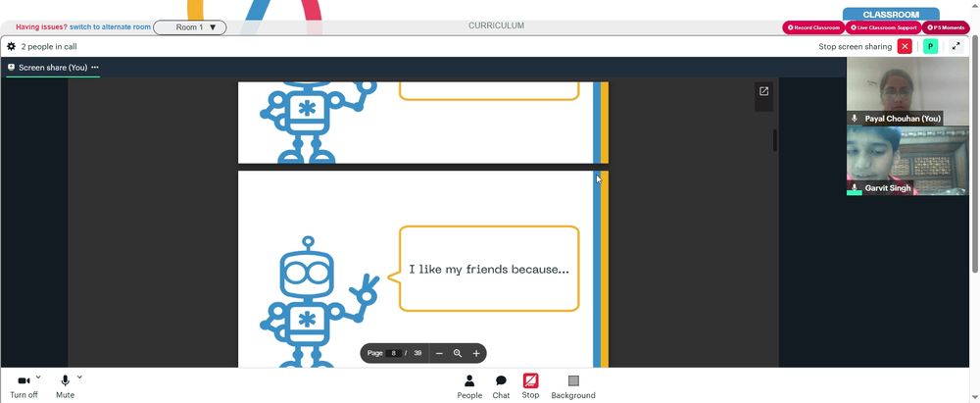
Task: Click the page number field showing 8
Action: (394, 354)
